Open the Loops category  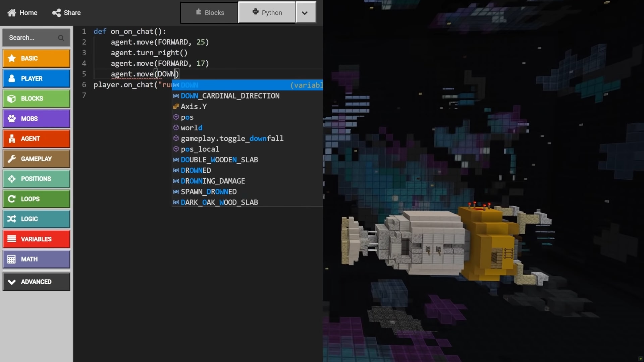coord(36,199)
